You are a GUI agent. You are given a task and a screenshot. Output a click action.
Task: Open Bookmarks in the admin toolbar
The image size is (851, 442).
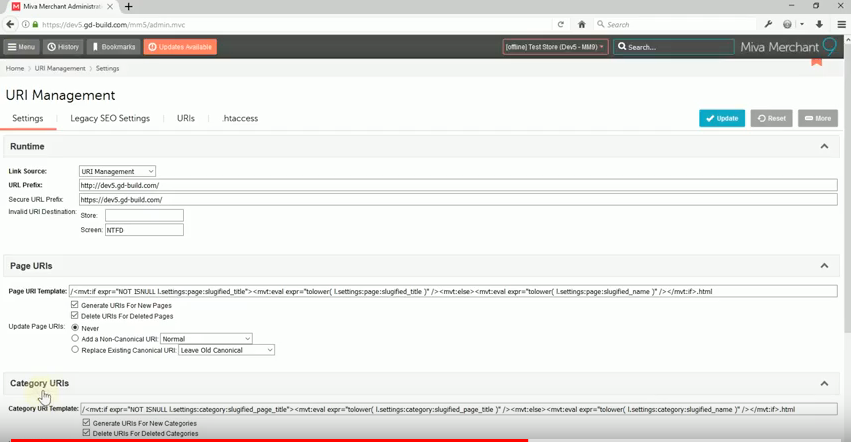(113, 47)
